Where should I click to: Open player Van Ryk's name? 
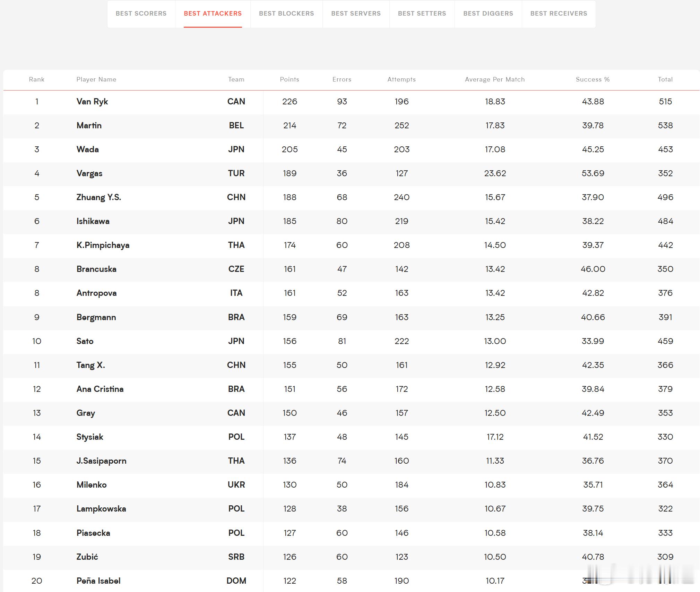(x=92, y=102)
